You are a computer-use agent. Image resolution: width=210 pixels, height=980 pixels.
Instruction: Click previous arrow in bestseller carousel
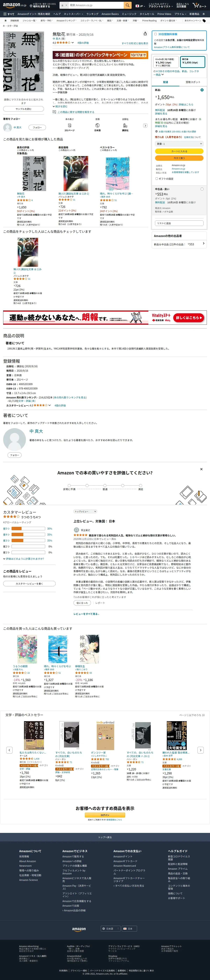9,750
